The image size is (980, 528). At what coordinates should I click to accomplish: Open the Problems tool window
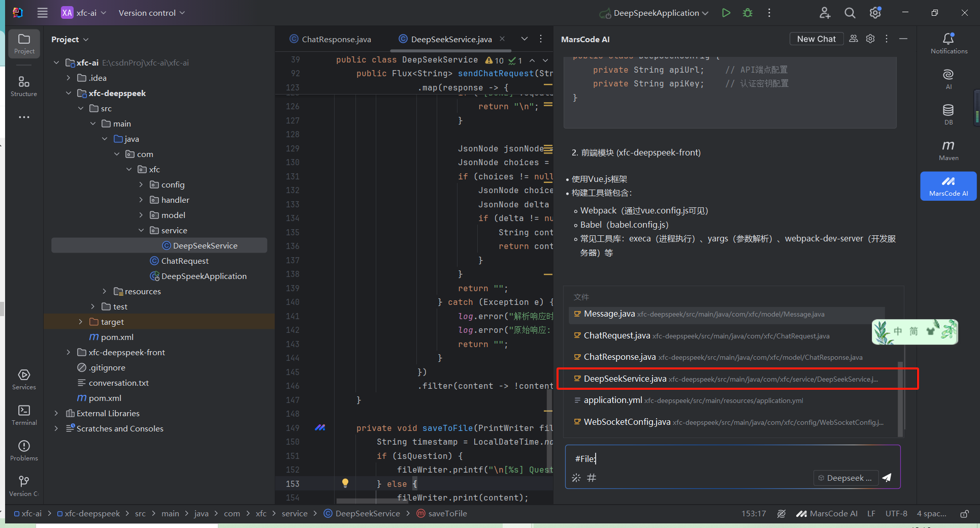pyautogui.click(x=24, y=451)
